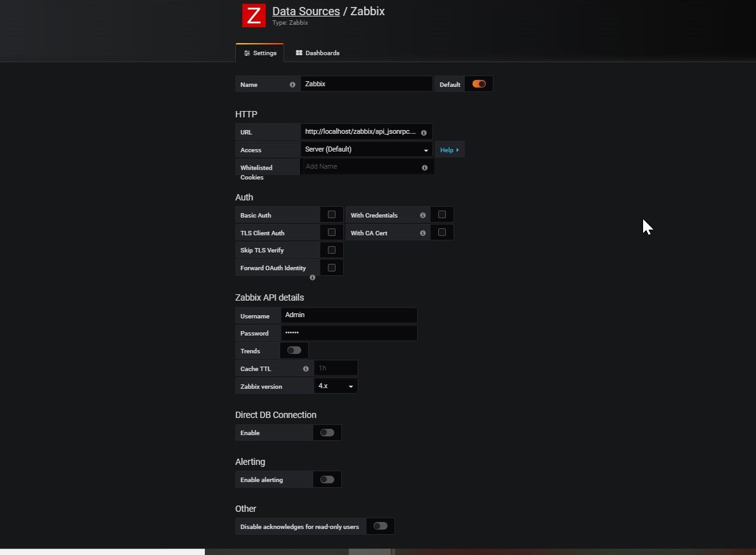This screenshot has height=555, width=756.
Task: Toggle the Default data source switch
Action: click(479, 84)
